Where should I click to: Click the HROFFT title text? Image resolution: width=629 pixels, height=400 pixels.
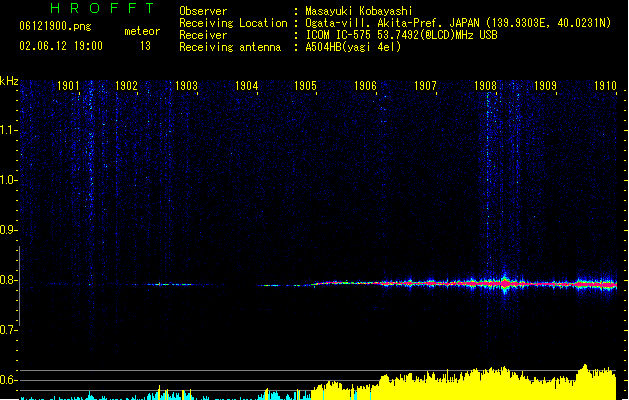tap(102, 8)
